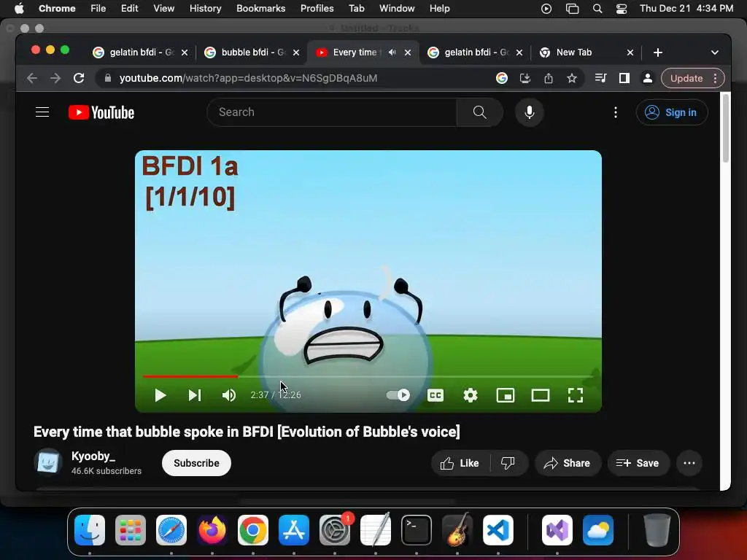This screenshot has height=560, width=747.
Task: Play the paused YouTube video
Action: click(x=160, y=395)
